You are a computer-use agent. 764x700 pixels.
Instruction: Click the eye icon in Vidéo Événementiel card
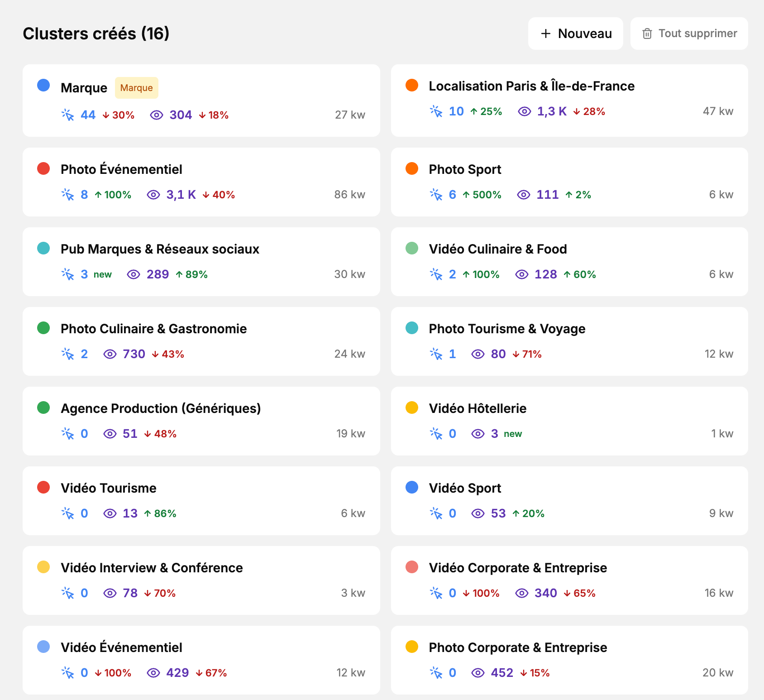click(153, 673)
